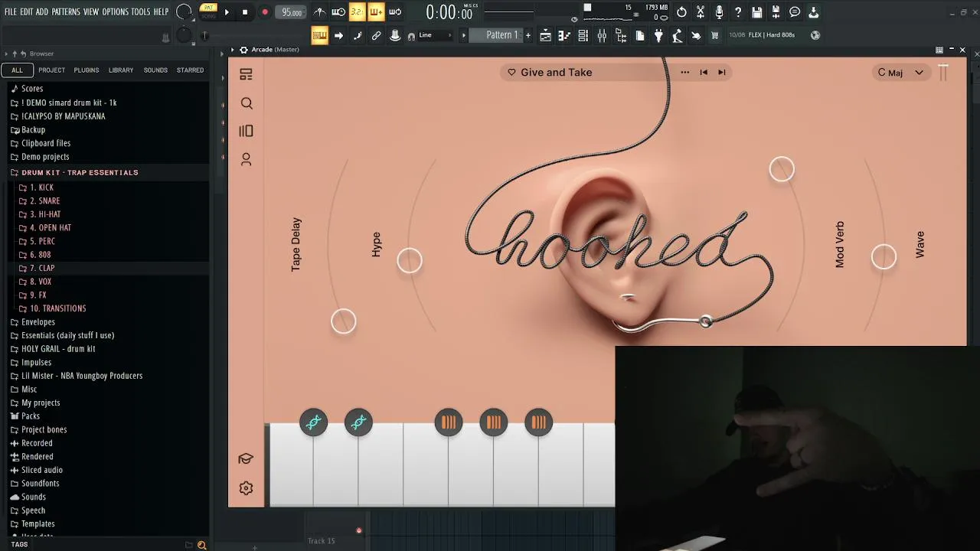This screenshot has height=551, width=980.
Task: Open the Mixer from toolbar
Action: tap(602, 35)
